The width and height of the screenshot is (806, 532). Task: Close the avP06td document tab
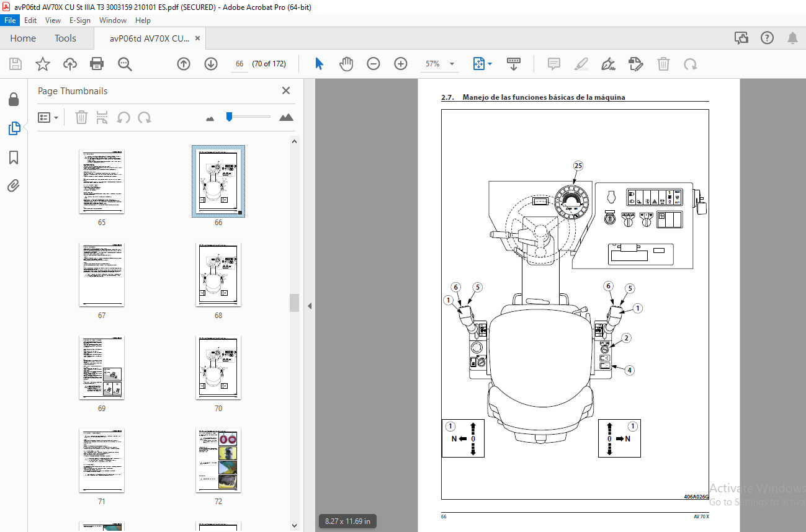(198, 38)
